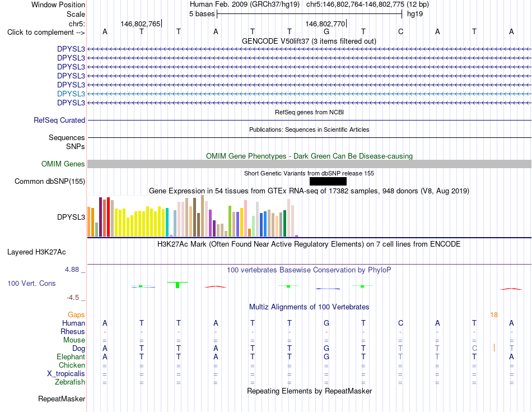
Task: Click 'RefSeq genes from NCBI' track title
Action: [310, 112]
